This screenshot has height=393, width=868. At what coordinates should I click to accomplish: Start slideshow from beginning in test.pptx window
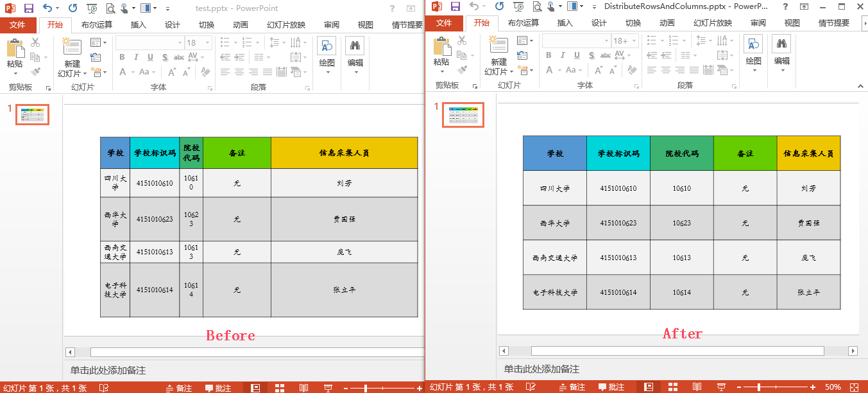92,8
